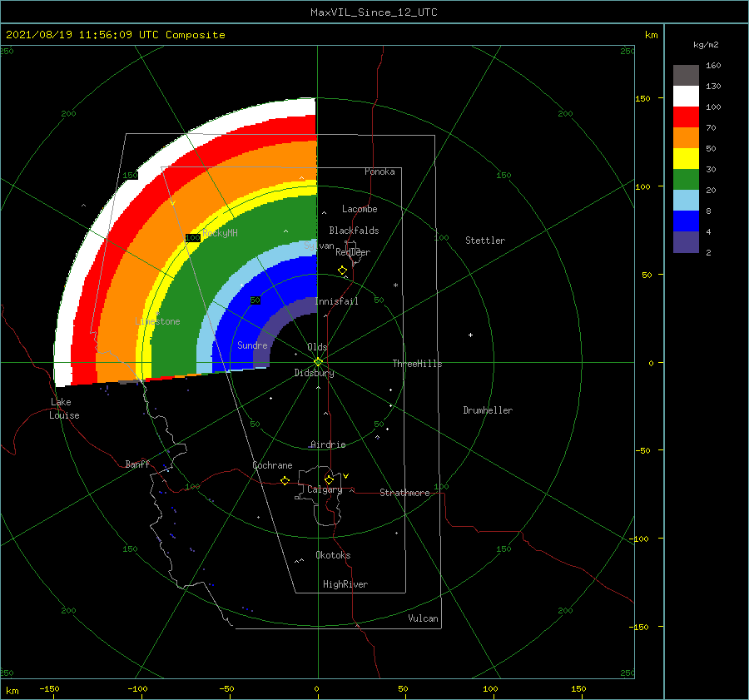Click the yellow radar-site marker at the map center
Screen dimensions: 749x700
click(318, 362)
